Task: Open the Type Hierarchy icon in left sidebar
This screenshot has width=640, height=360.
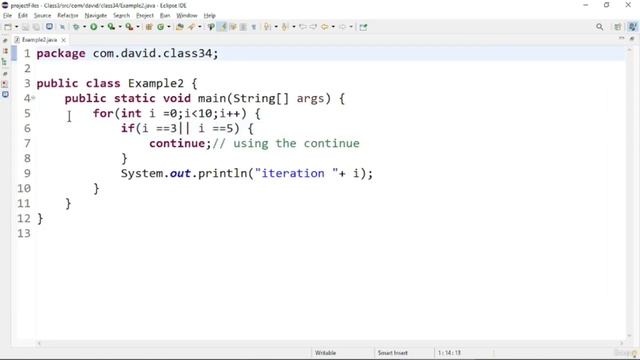Action: (x=5, y=62)
